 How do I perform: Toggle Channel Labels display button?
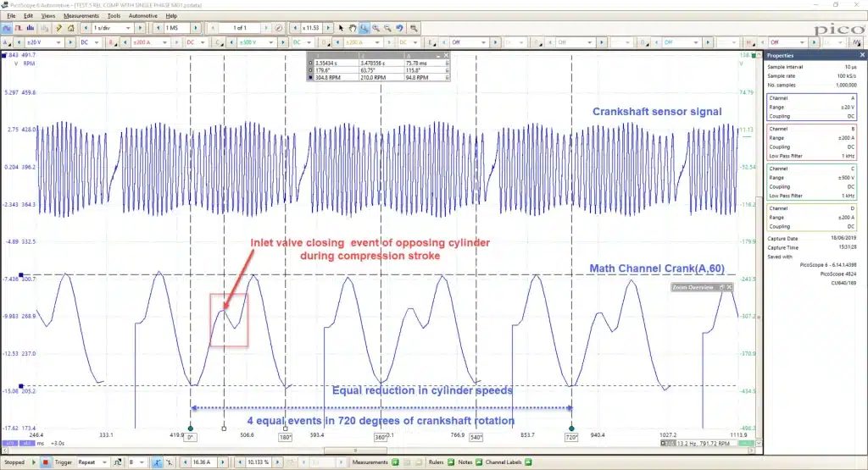tap(528, 462)
